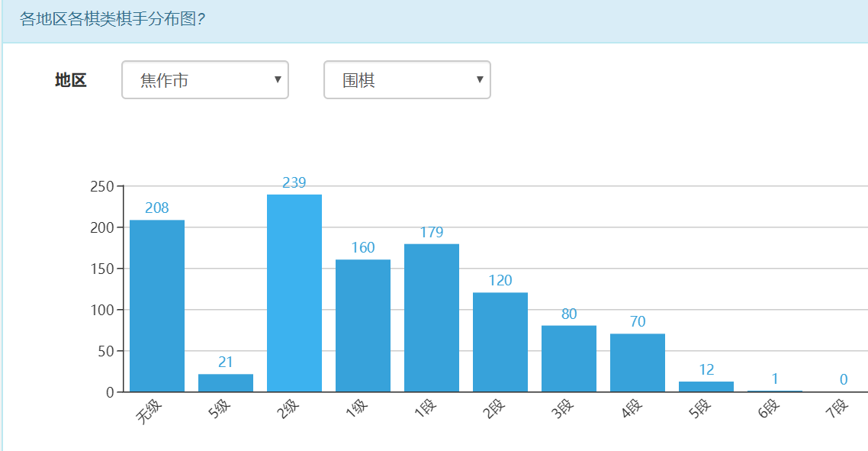Click the 250 y-axis tick label
This screenshot has height=451, width=868.
101,186
